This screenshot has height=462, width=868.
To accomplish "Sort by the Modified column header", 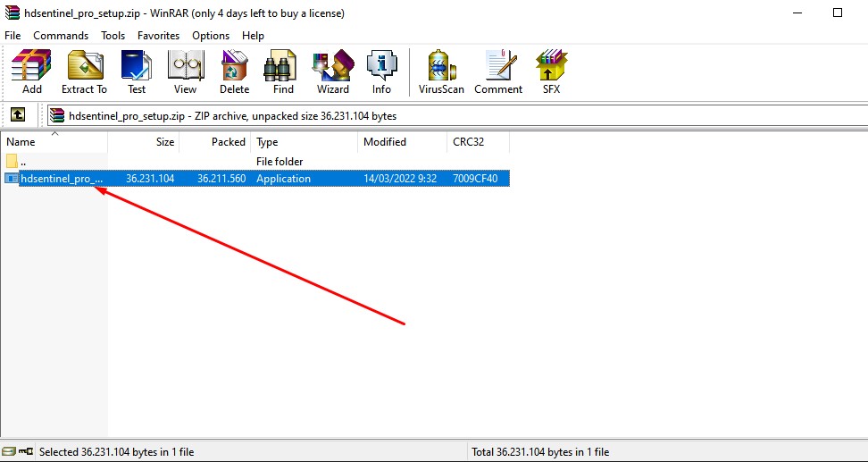I will (403, 142).
